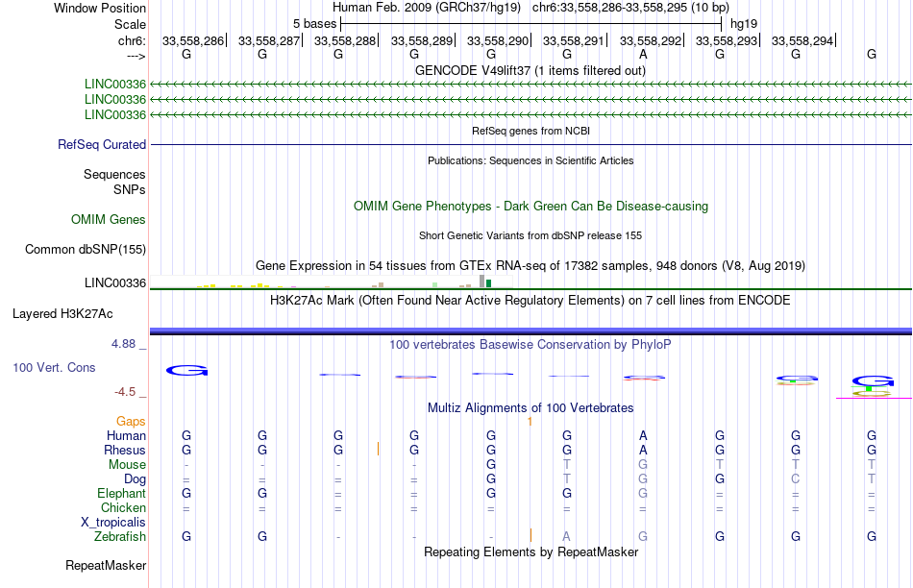913x588 pixels.
Task: Click the Dog species label
Action: click(x=135, y=479)
